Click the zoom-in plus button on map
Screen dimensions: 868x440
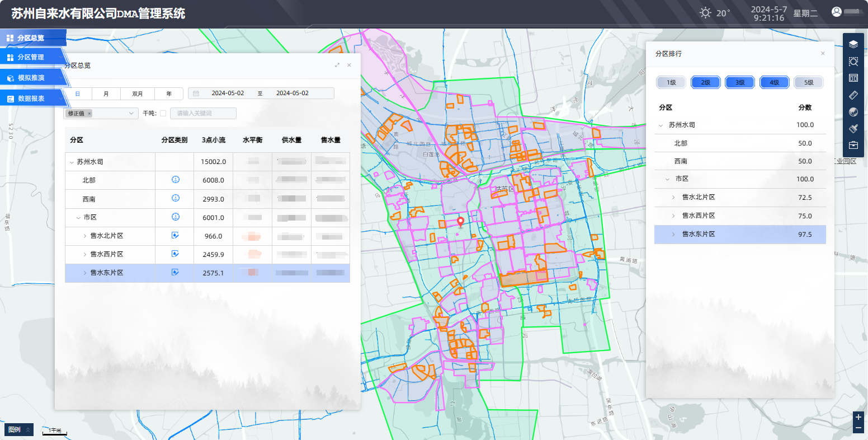pyautogui.click(x=858, y=418)
